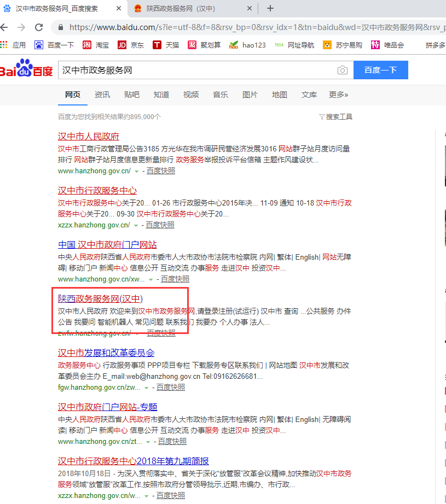Switch to the 图片 search category tab

click(x=250, y=94)
